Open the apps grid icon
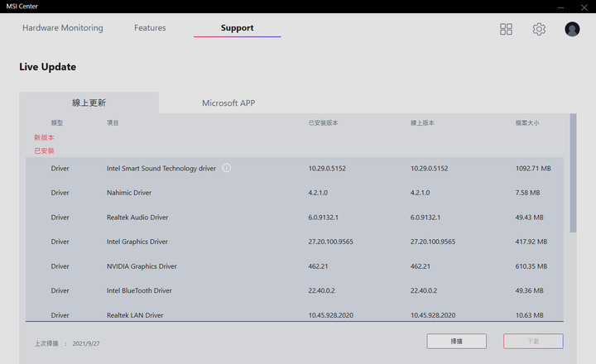 click(506, 29)
